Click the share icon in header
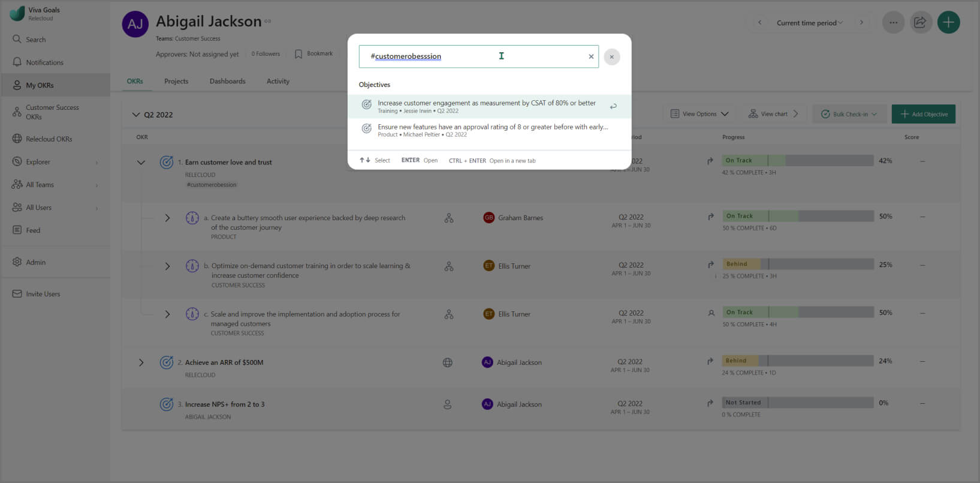980x483 pixels. (920, 22)
